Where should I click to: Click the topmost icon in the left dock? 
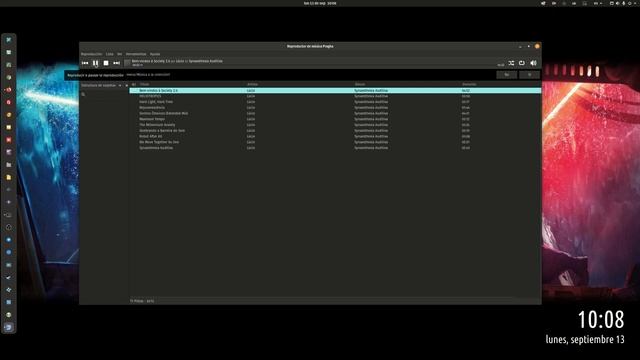tap(9, 40)
